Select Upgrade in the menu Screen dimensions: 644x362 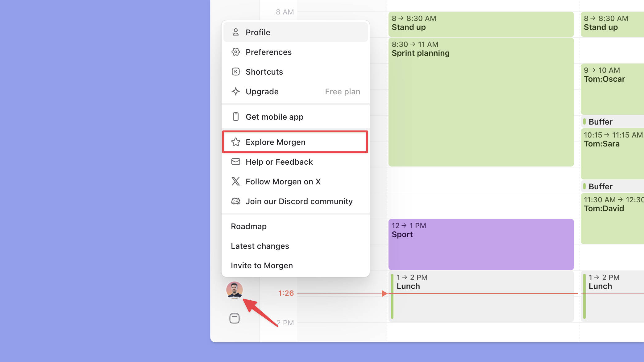point(295,92)
